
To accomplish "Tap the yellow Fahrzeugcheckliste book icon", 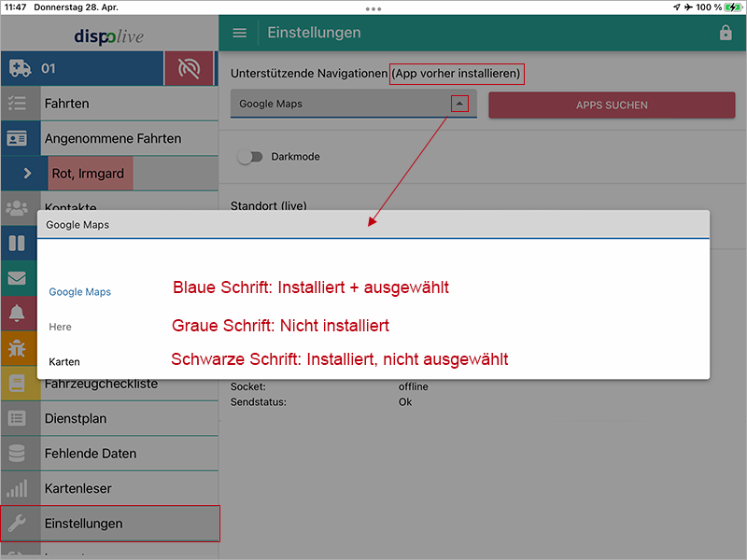I will [17, 383].
